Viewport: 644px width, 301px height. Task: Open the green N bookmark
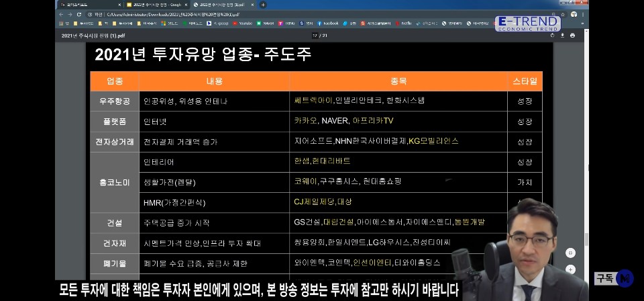[x=265, y=24]
